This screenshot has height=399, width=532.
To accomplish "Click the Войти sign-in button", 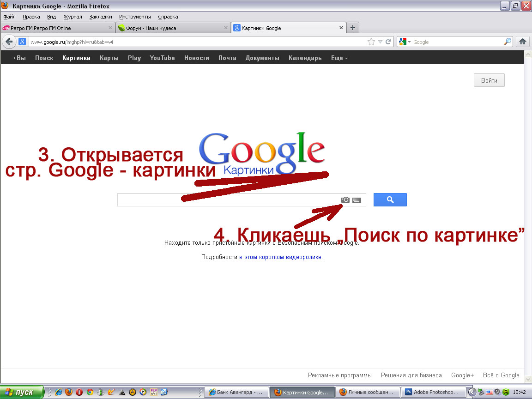I will coord(489,80).
